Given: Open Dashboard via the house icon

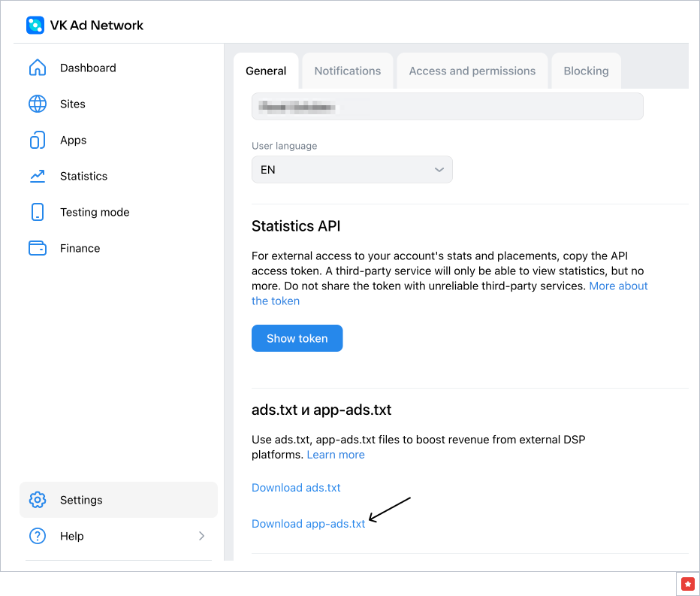Looking at the screenshot, I should tap(38, 68).
